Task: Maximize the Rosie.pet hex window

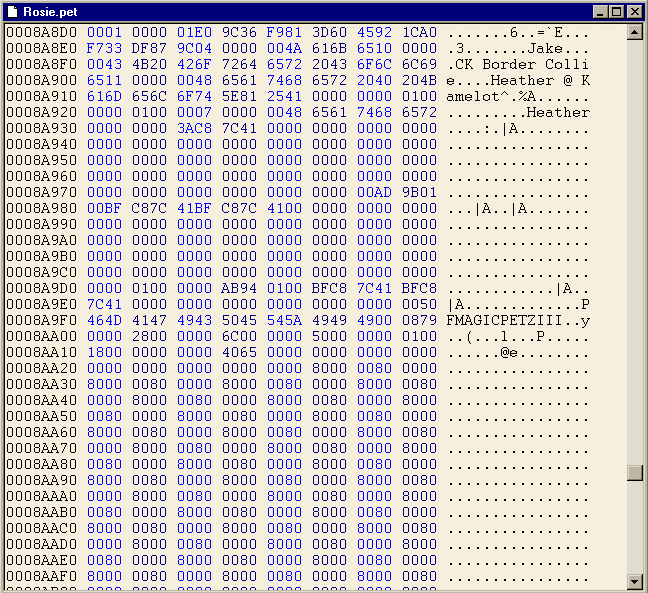Action: pos(616,12)
